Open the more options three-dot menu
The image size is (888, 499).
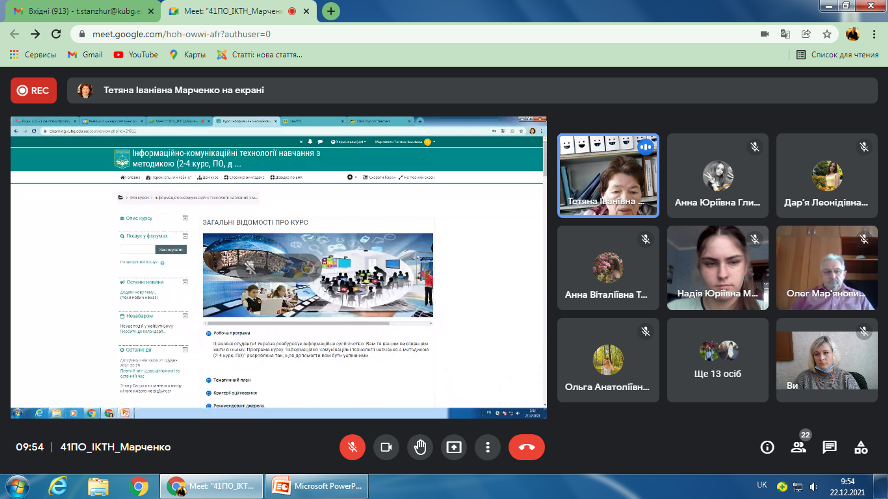487,447
